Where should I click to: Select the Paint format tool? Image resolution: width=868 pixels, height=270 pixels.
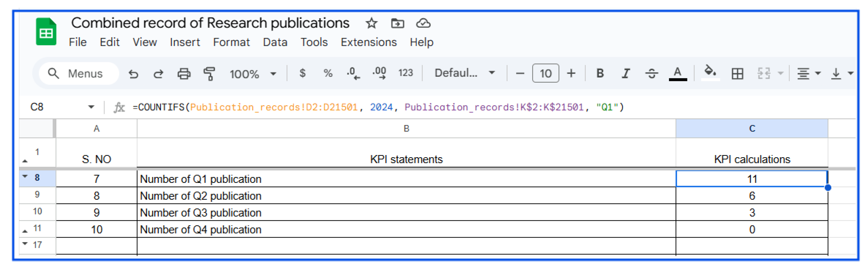coord(209,74)
